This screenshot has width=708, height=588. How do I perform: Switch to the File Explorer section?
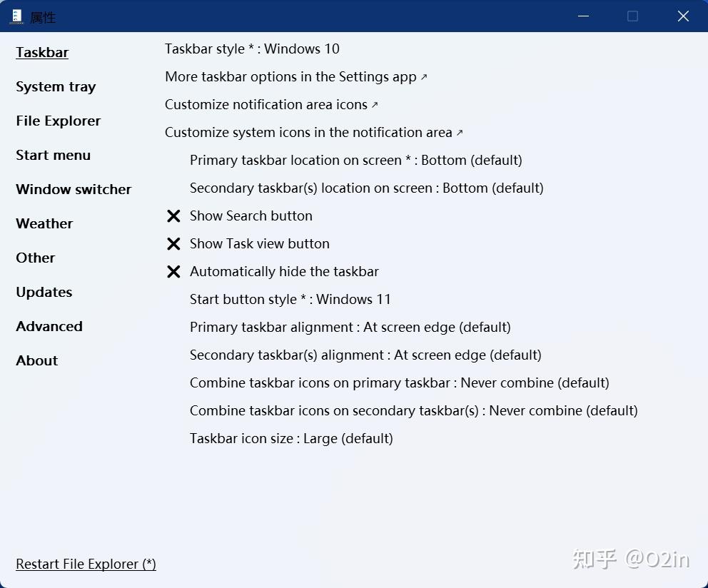pos(58,121)
